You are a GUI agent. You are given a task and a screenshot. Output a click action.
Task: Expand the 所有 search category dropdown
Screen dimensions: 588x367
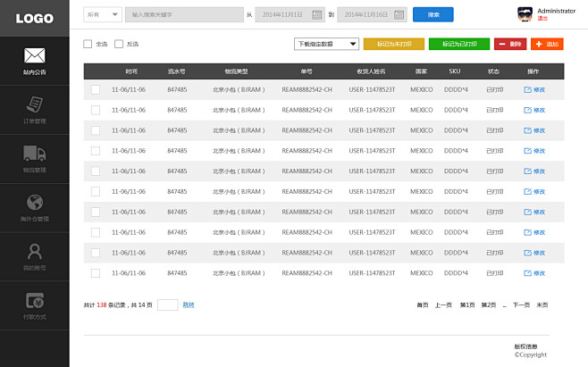103,14
